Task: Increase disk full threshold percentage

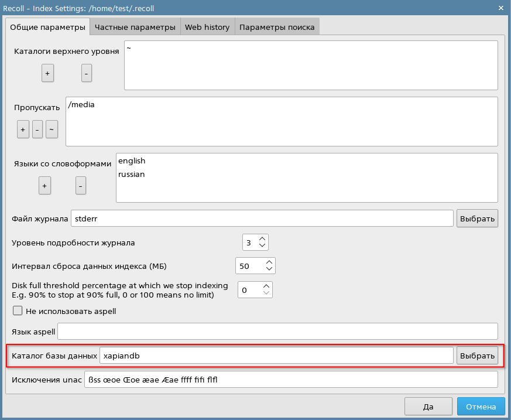Action: tap(266, 286)
